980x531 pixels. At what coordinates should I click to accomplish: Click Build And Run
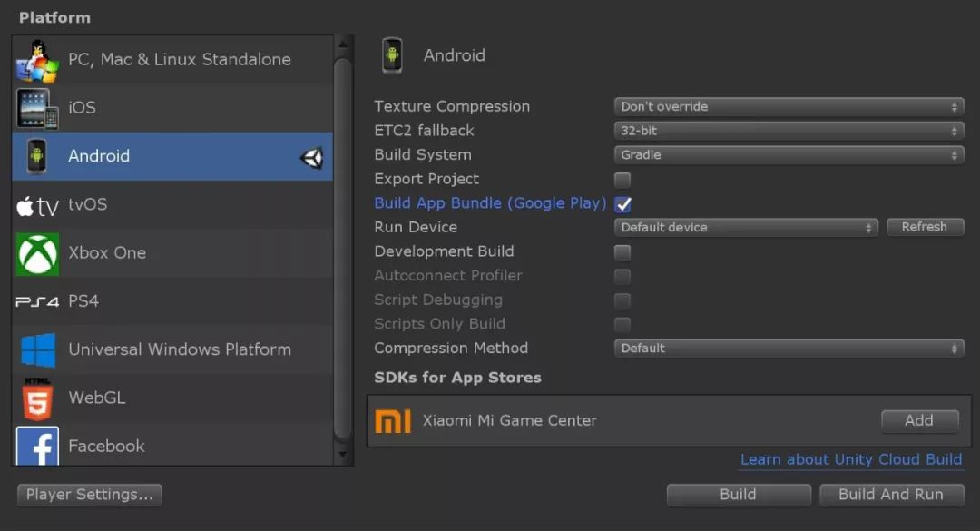pos(891,495)
